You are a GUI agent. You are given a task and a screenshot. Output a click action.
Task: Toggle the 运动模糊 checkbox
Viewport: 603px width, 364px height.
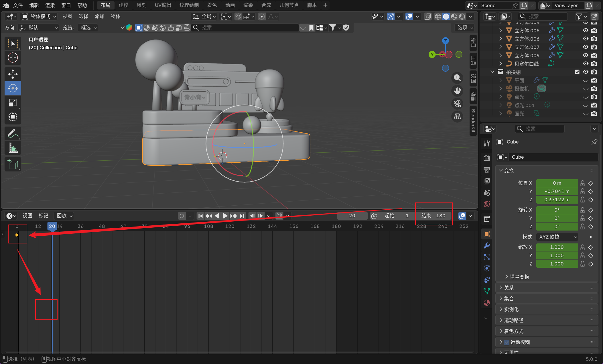507,342
